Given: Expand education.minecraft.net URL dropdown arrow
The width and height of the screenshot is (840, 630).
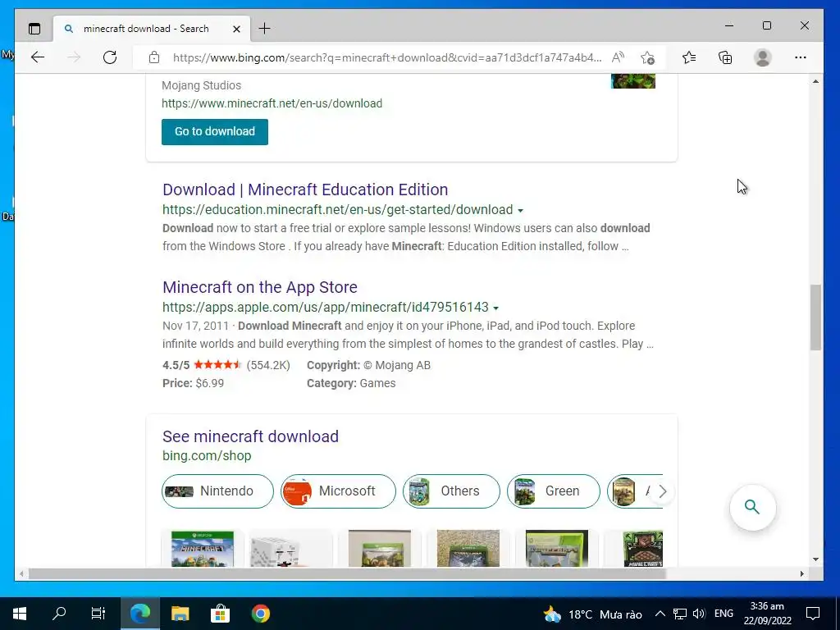Looking at the screenshot, I should [520, 211].
